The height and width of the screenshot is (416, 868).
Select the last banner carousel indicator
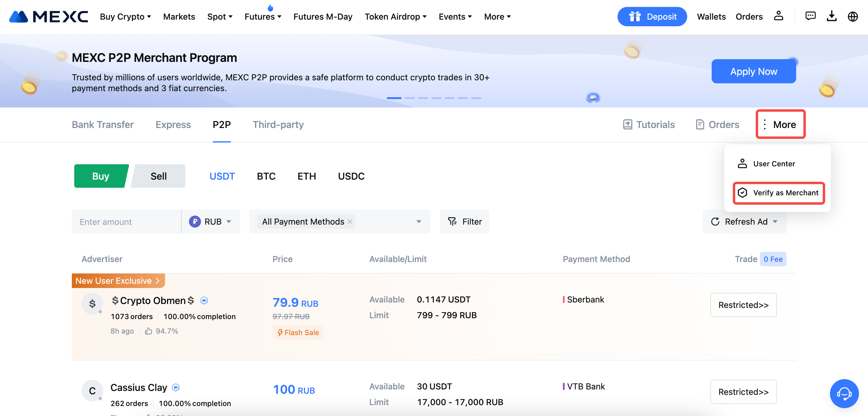tap(476, 98)
